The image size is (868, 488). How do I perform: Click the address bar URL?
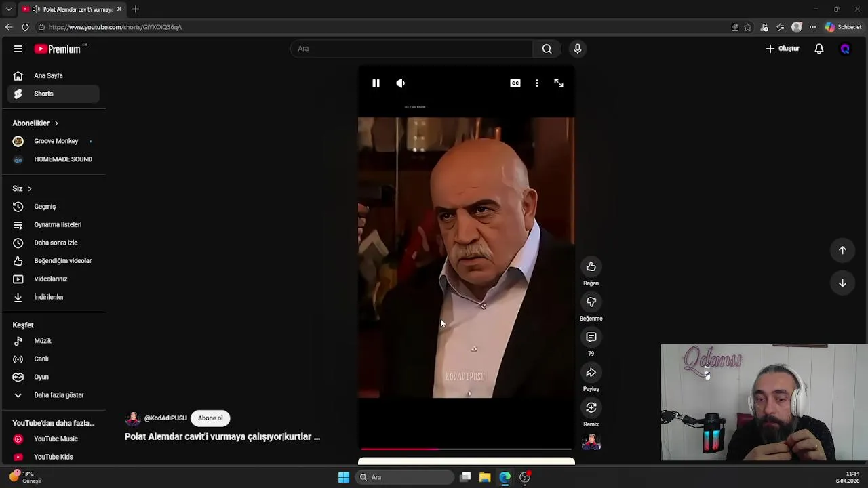point(115,27)
